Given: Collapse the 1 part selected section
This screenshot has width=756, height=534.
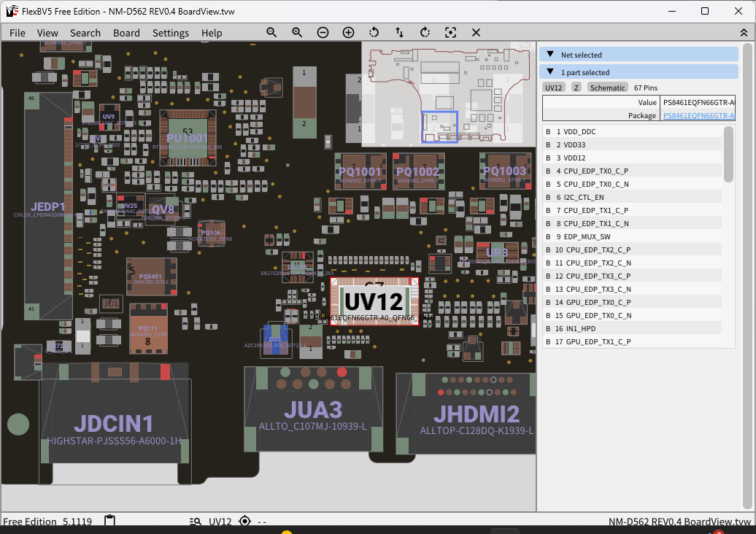Looking at the screenshot, I should click(550, 72).
